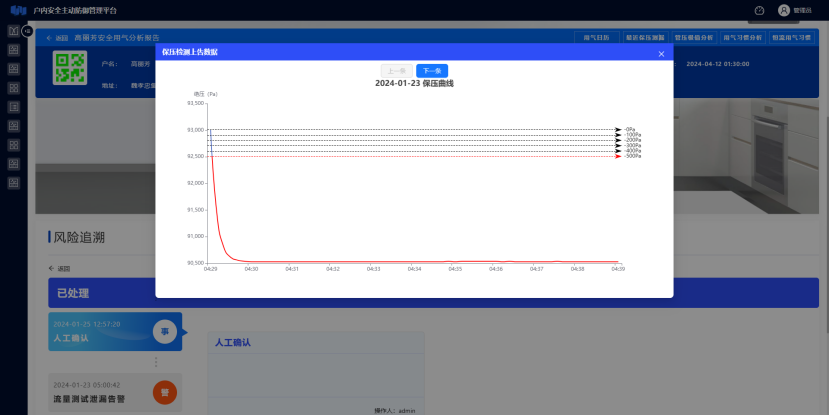Click the 93,000 y-axis value
The image size is (829, 415).
[x=196, y=130]
